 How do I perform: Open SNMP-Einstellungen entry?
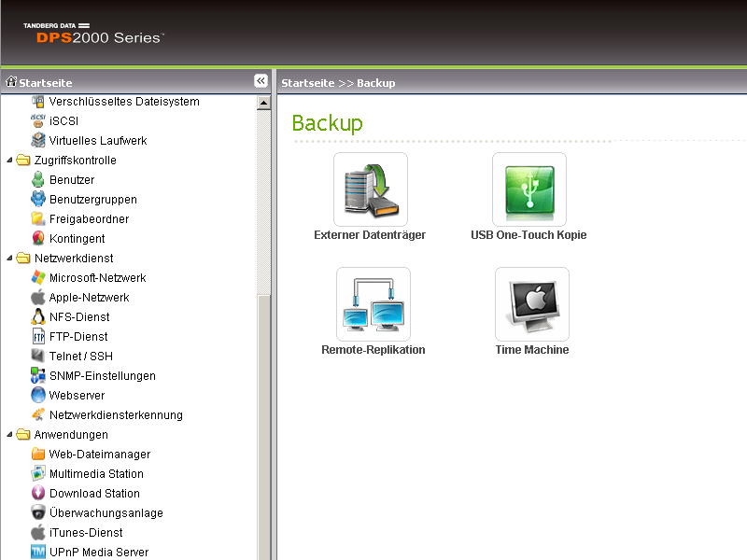(103, 376)
